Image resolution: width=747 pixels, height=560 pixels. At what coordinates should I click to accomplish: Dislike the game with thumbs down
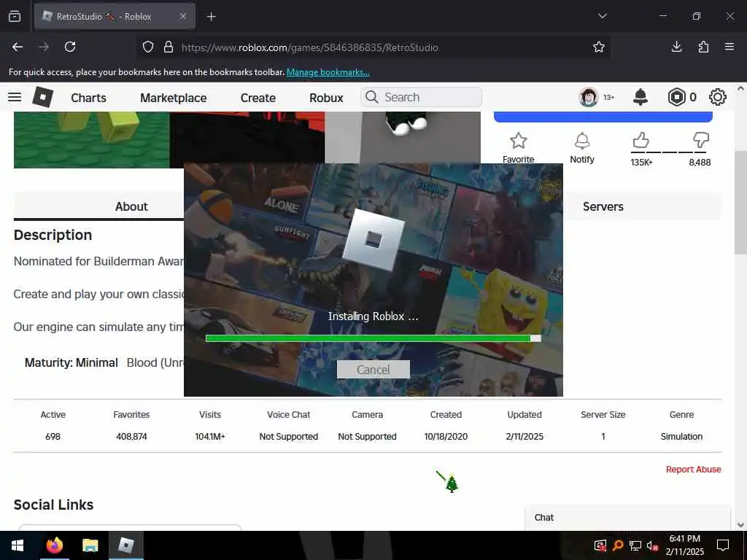(x=701, y=141)
